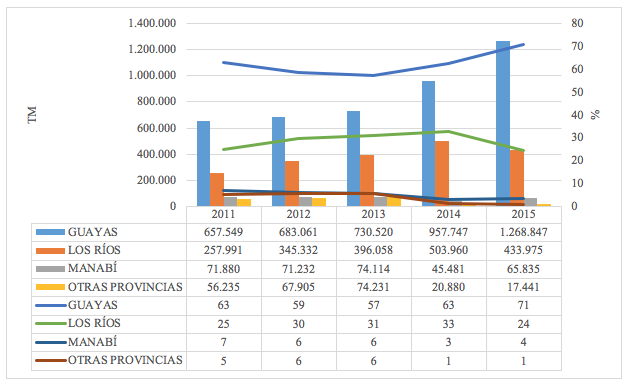Click the green LOS RÍOS line legend marker
The image size is (631, 385).
pyautogui.click(x=51, y=323)
